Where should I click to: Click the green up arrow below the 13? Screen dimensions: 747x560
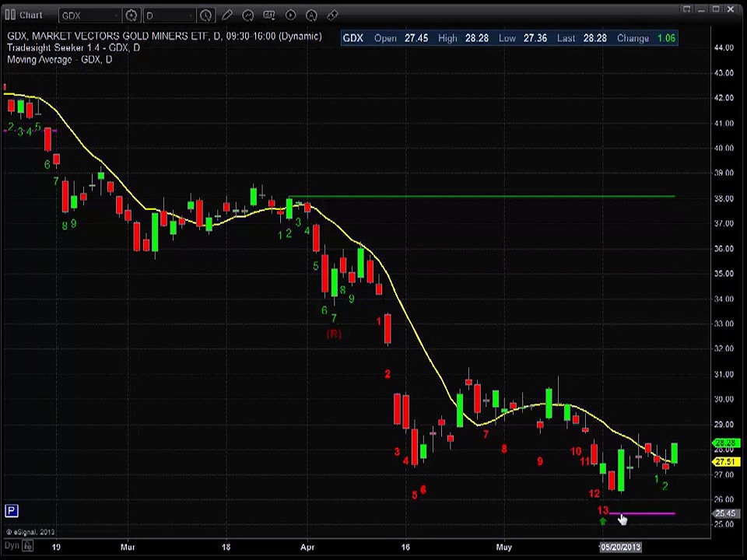[603, 521]
